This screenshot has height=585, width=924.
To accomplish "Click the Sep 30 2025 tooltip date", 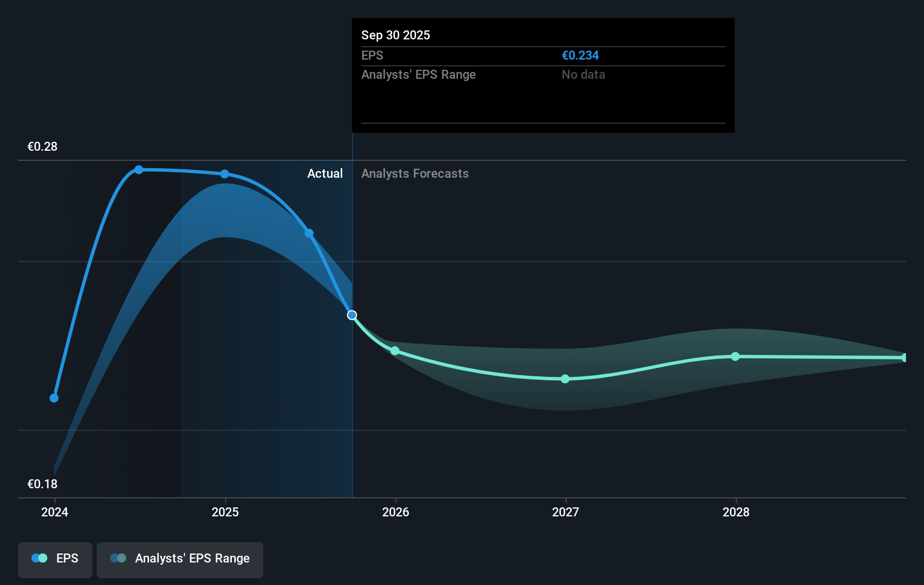I will (396, 35).
